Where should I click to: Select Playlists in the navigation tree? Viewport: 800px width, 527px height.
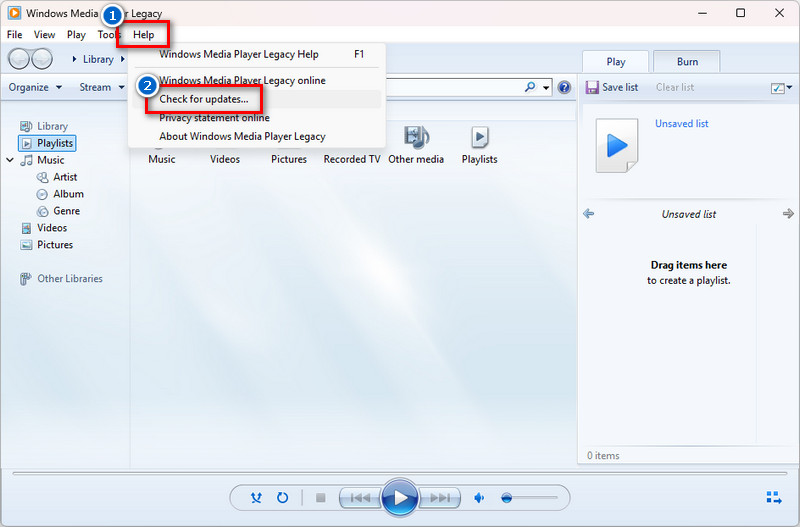point(47,143)
